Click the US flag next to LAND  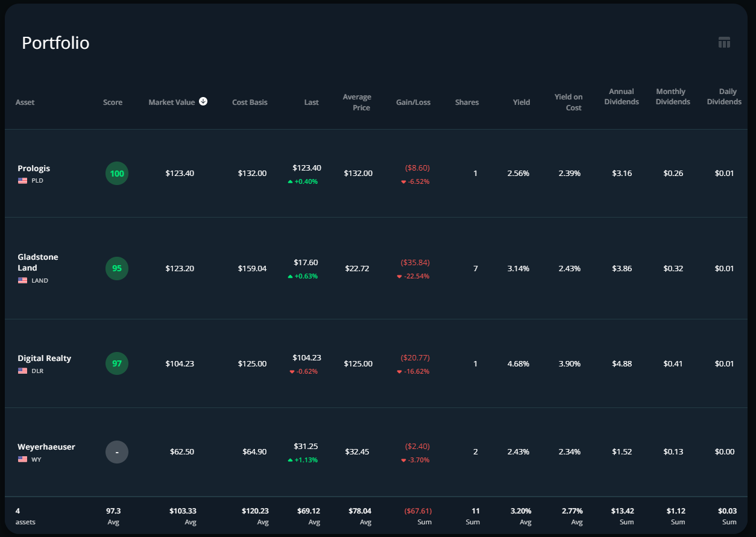[22, 280]
